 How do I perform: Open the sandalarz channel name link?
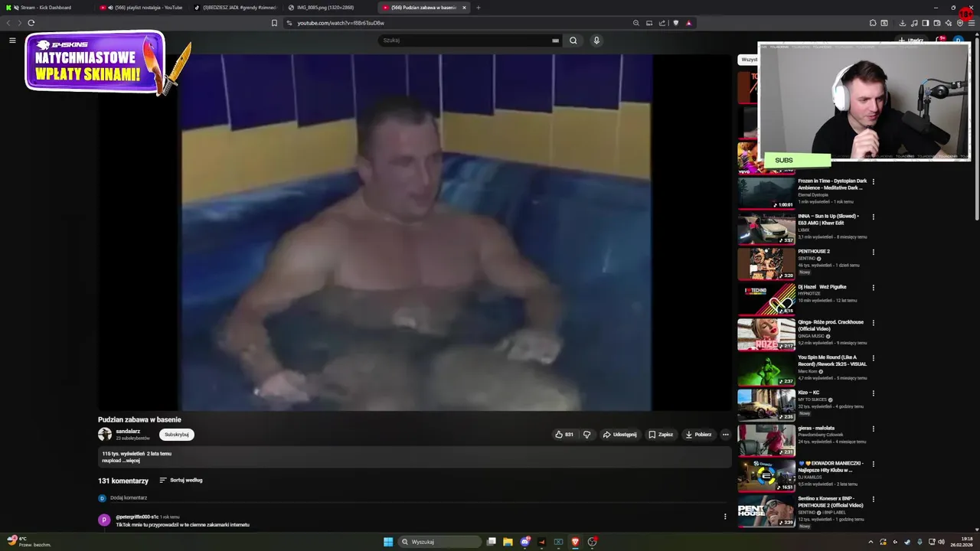tap(128, 432)
